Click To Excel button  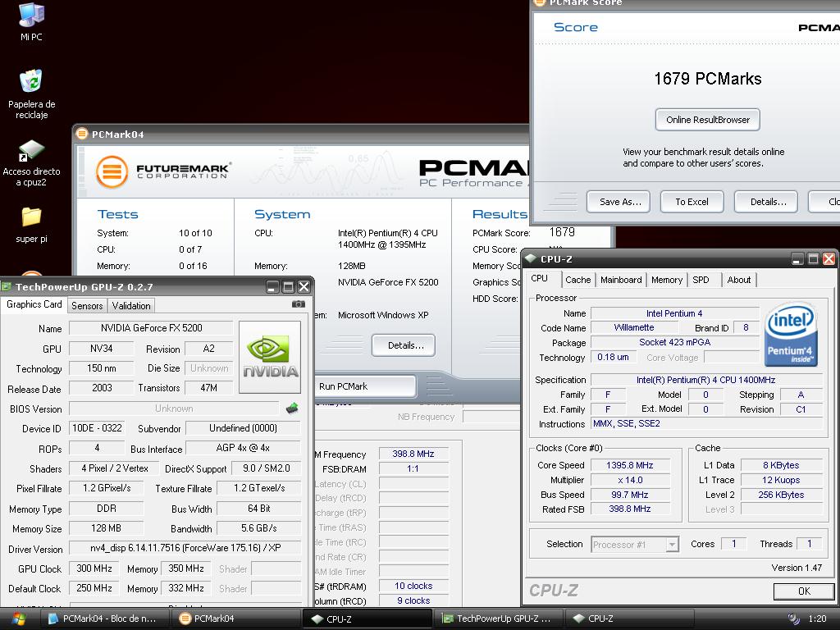(692, 202)
